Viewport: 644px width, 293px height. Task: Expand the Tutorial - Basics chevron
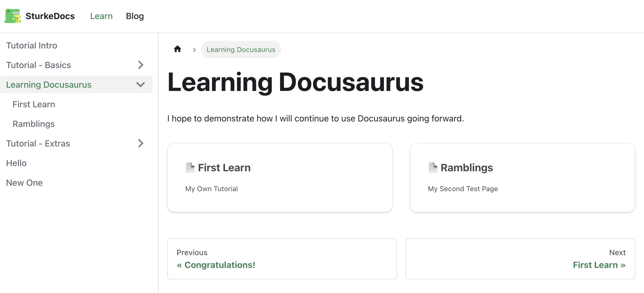point(141,65)
